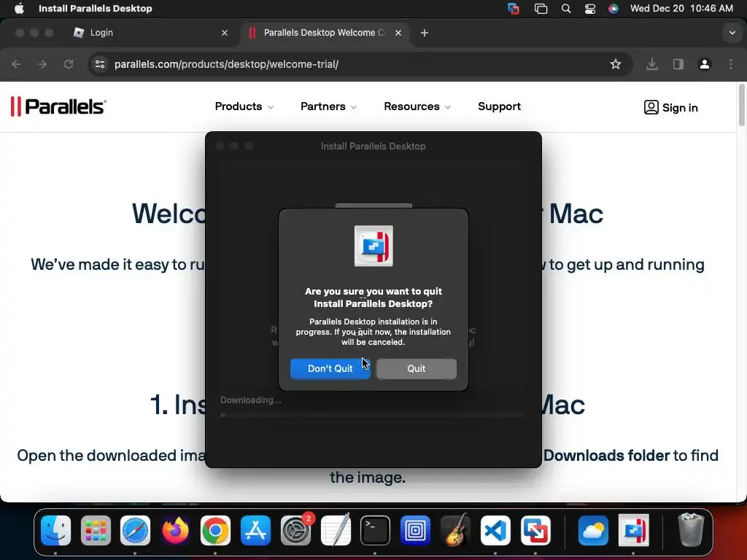Open Terminal from the Dock

pos(376,531)
